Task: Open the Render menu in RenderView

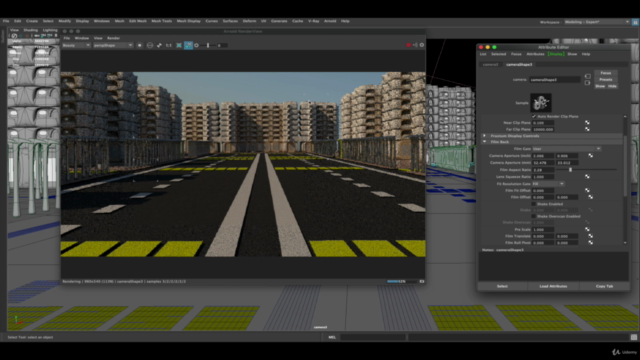Action: 113,38
